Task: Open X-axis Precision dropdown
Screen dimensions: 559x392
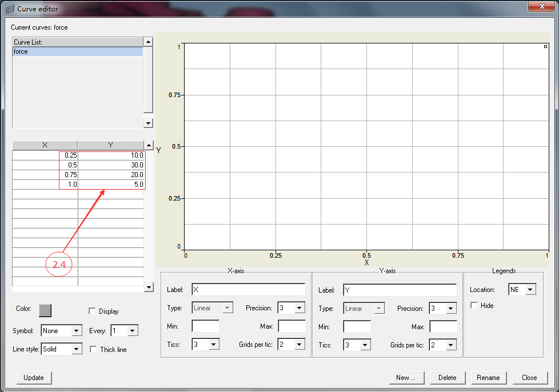Action: click(300, 309)
